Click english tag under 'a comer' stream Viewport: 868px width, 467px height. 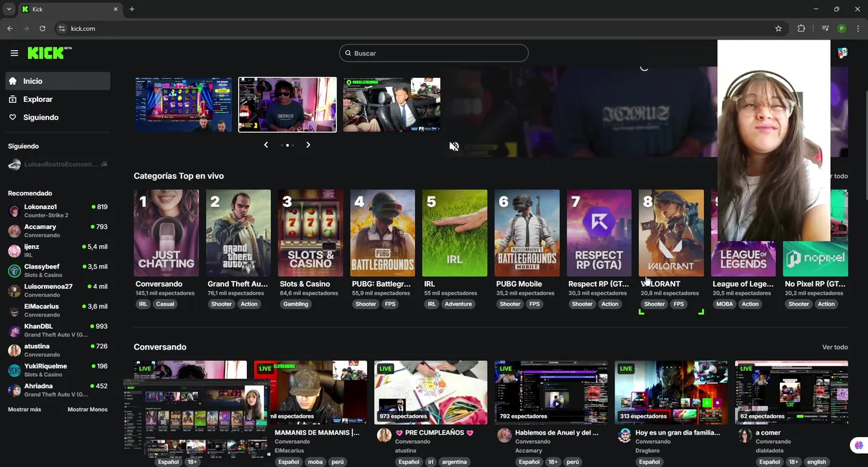coord(817,462)
